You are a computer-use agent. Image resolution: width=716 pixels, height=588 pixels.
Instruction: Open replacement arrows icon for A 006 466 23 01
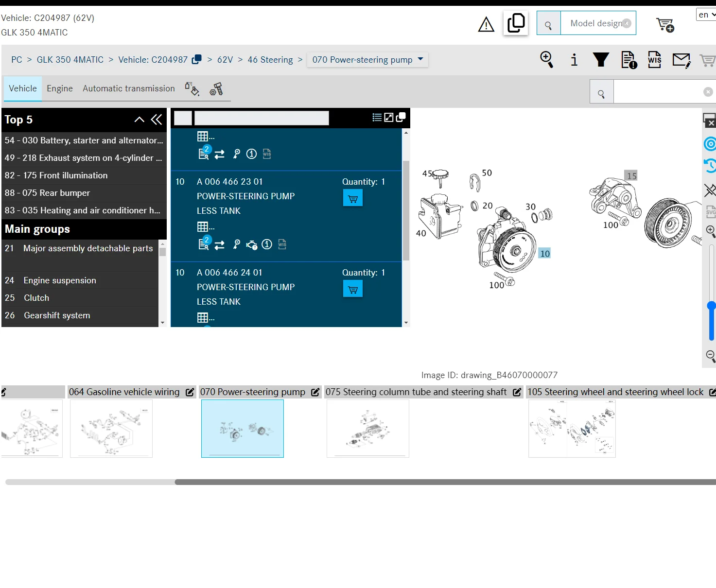(220, 245)
